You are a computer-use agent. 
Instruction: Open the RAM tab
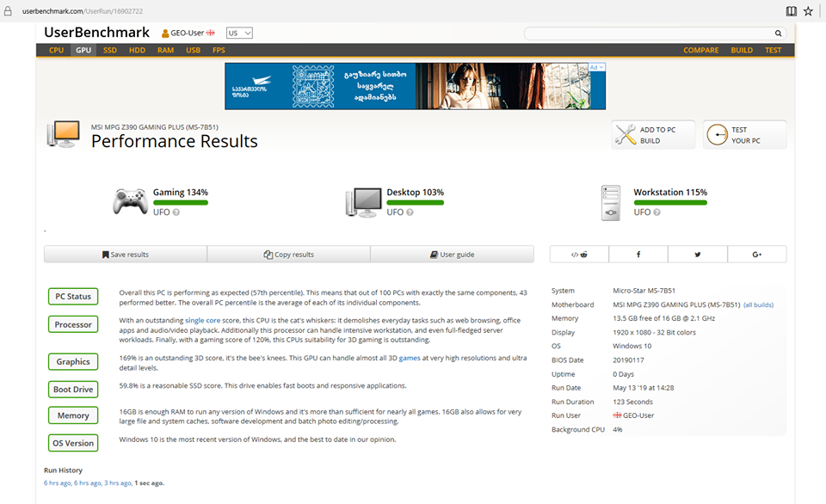click(165, 50)
